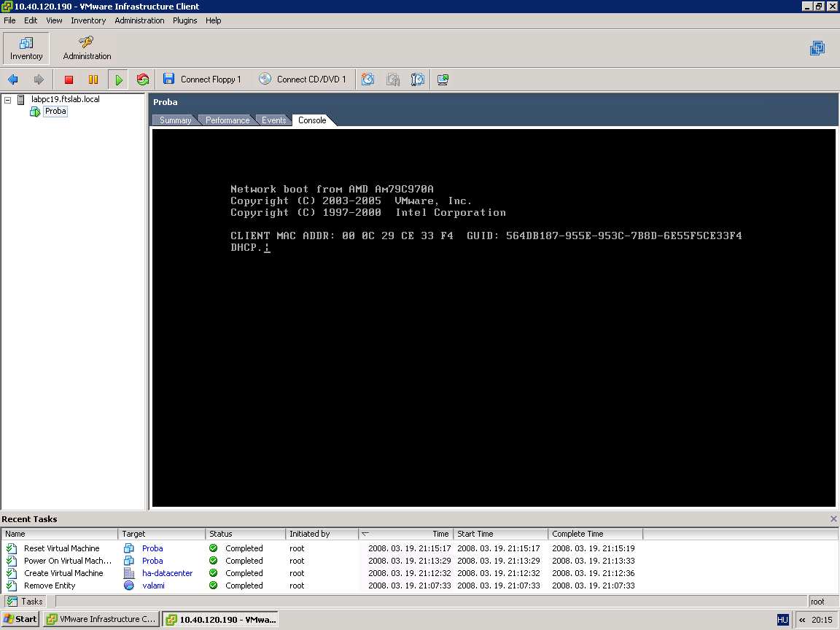Click the HU keyboard language indicator
The width and height of the screenshot is (840, 630).
[782, 620]
